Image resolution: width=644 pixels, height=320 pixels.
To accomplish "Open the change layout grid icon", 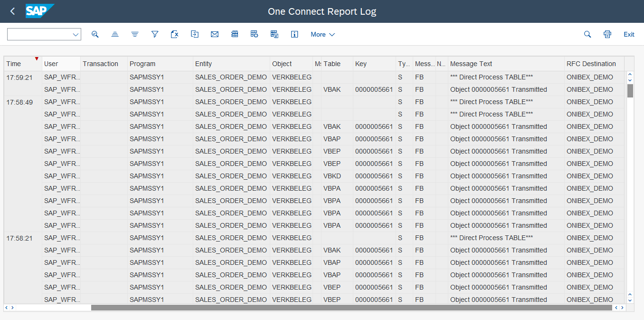I will click(235, 34).
